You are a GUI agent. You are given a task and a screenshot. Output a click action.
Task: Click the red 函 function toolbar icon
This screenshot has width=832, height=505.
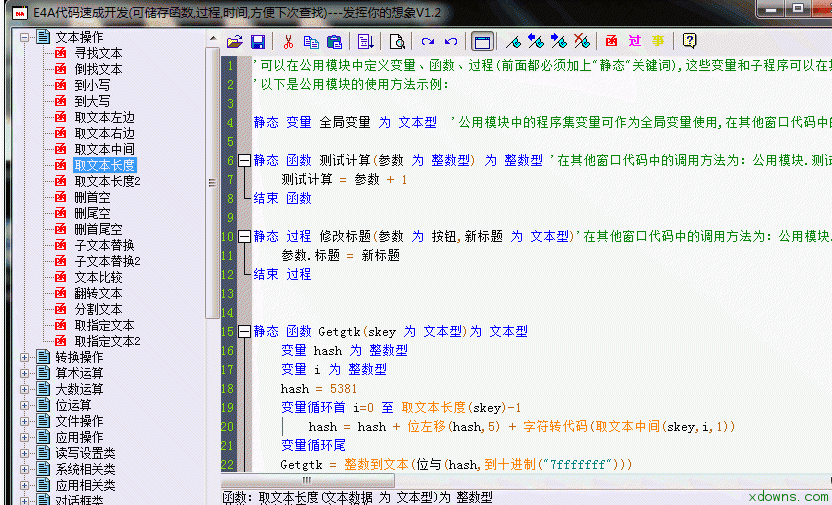click(611, 41)
